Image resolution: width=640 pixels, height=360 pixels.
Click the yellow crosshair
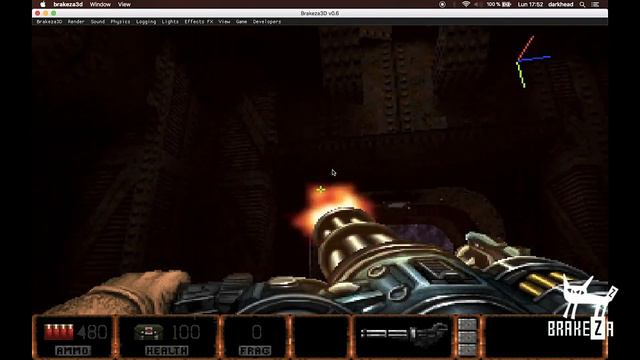(321, 189)
